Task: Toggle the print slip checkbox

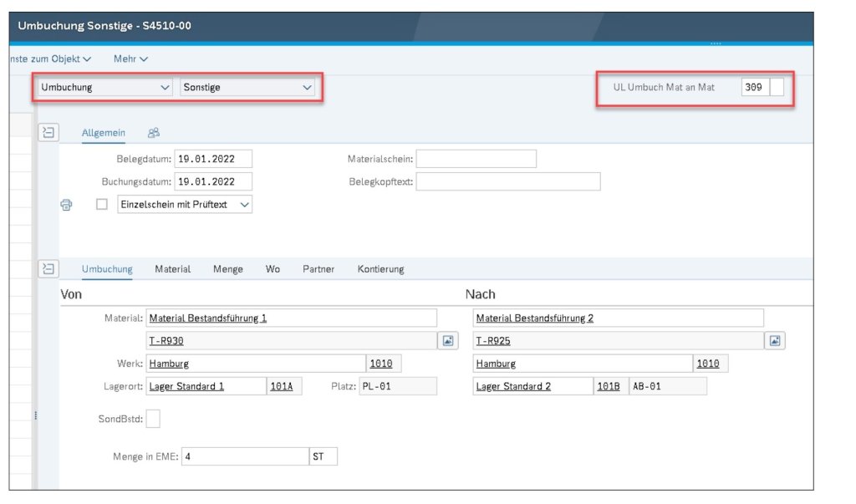Action: [x=102, y=205]
